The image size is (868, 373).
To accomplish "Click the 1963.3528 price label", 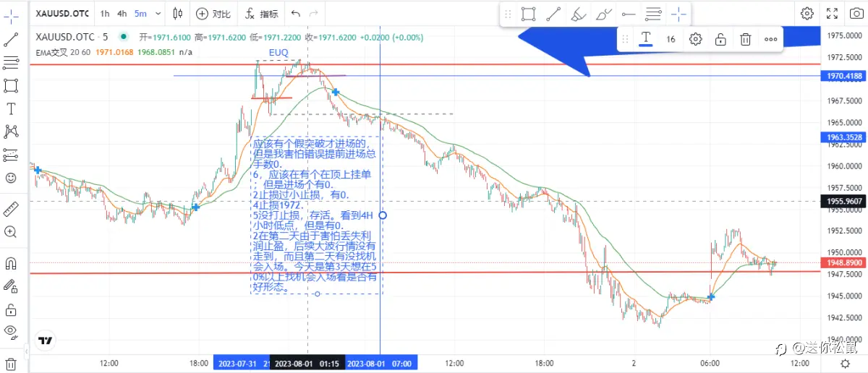I will coord(843,137).
